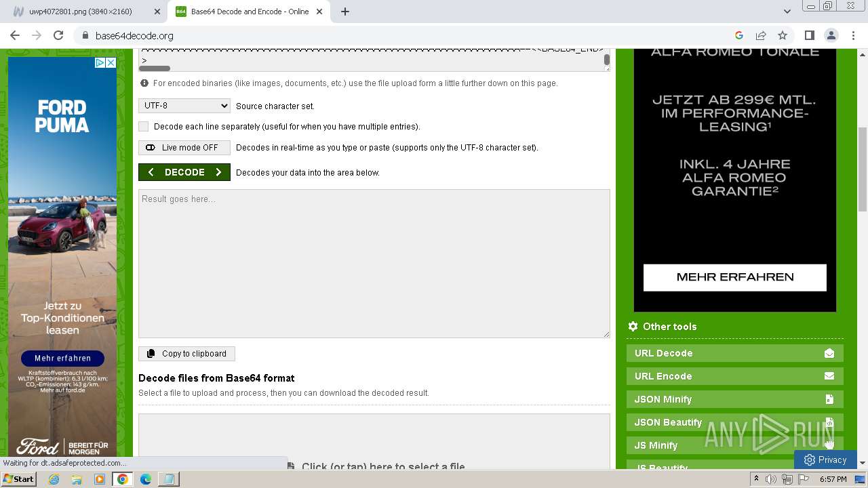Bookmark this tab with star icon
Screen dimensions: 868x488
coord(783,35)
